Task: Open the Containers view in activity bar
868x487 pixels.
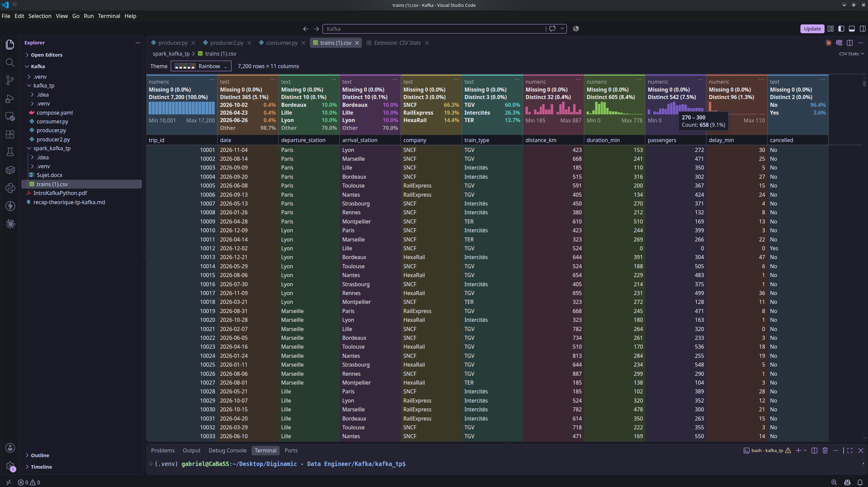Action: coord(10,170)
